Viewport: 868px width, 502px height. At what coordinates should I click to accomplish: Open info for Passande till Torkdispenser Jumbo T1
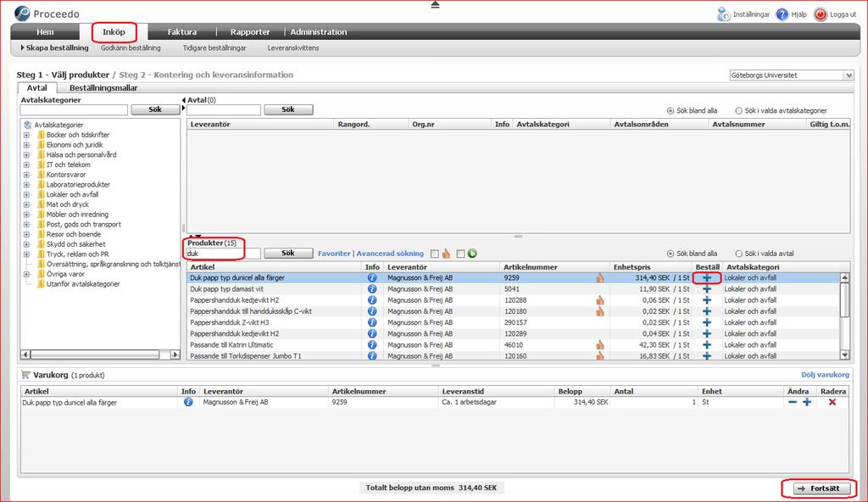point(372,355)
